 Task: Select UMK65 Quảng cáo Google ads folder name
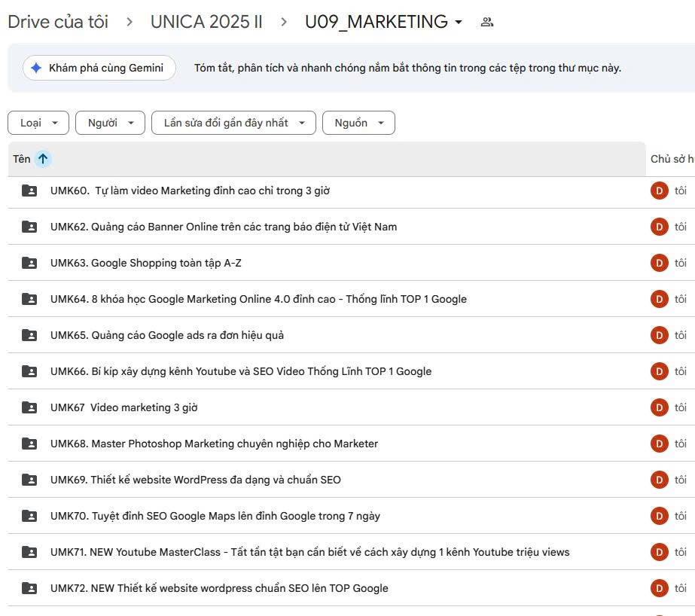pyautogui.click(x=167, y=335)
